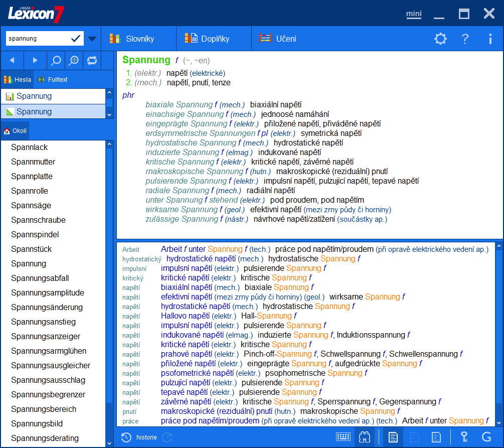Select Spannungsabfall in the word list
504x448 pixels.
(x=40, y=278)
